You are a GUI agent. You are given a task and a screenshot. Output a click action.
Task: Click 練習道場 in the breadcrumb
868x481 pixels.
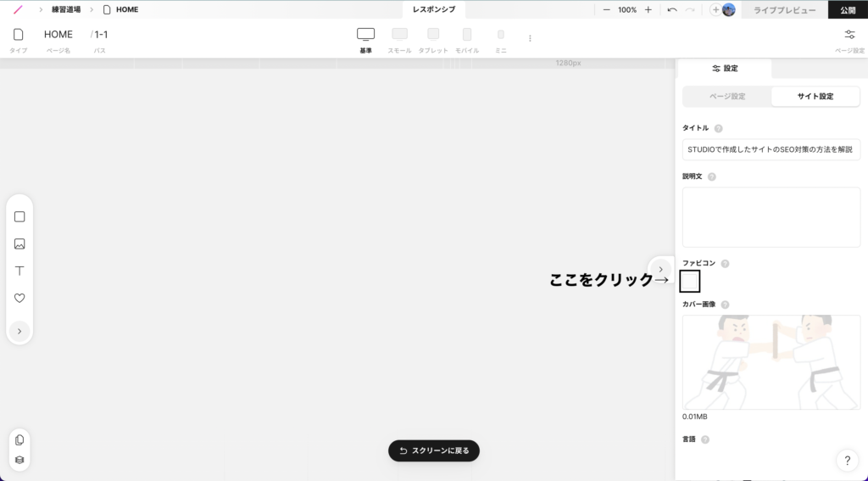click(x=66, y=9)
